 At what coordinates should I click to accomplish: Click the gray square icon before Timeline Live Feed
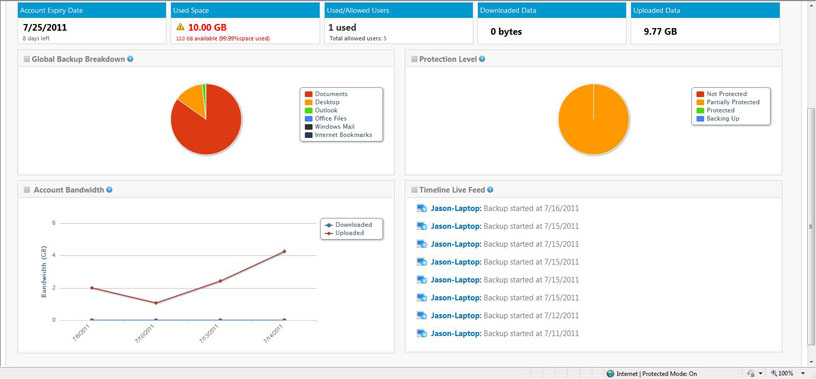click(x=414, y=190)
